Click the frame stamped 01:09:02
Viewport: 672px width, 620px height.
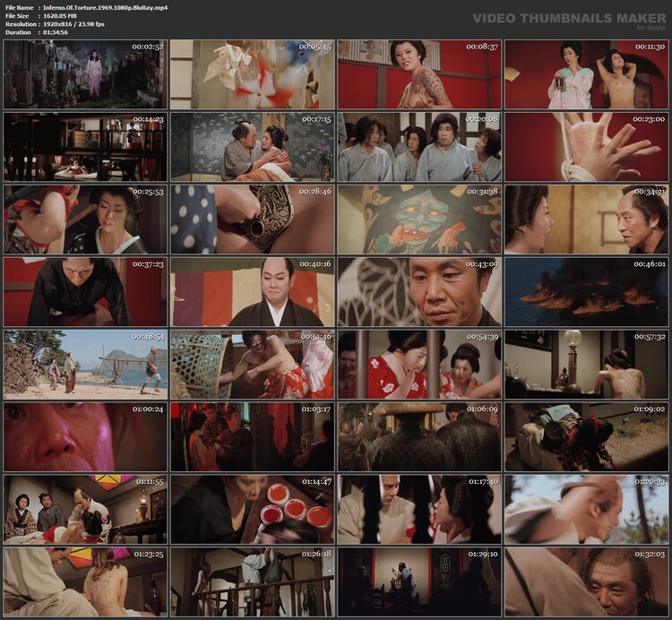[587, 436]
